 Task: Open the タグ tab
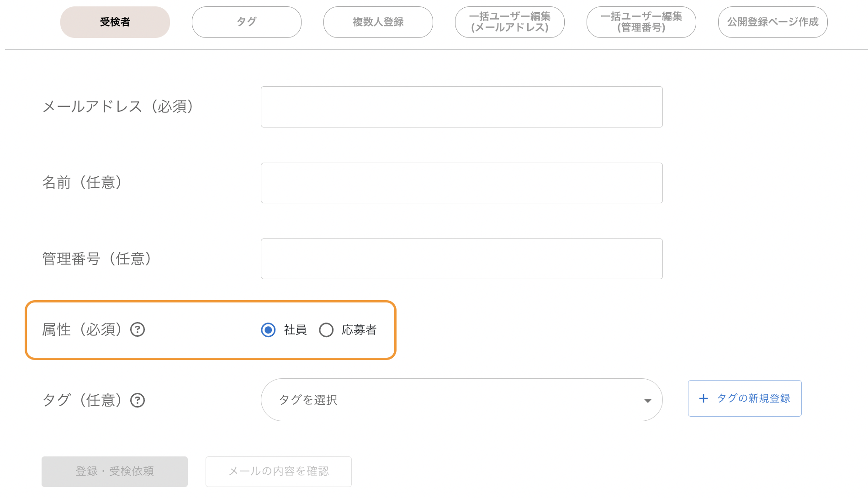247,22
